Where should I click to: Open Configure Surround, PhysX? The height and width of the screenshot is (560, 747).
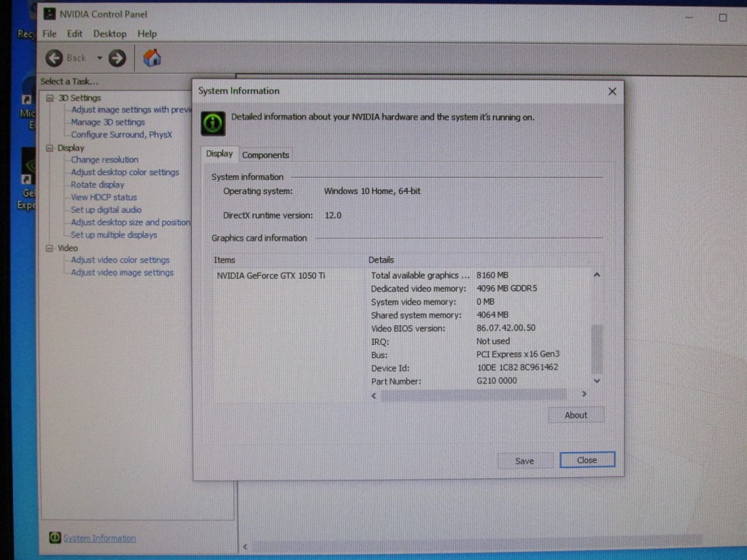click(x=121, y=135)
